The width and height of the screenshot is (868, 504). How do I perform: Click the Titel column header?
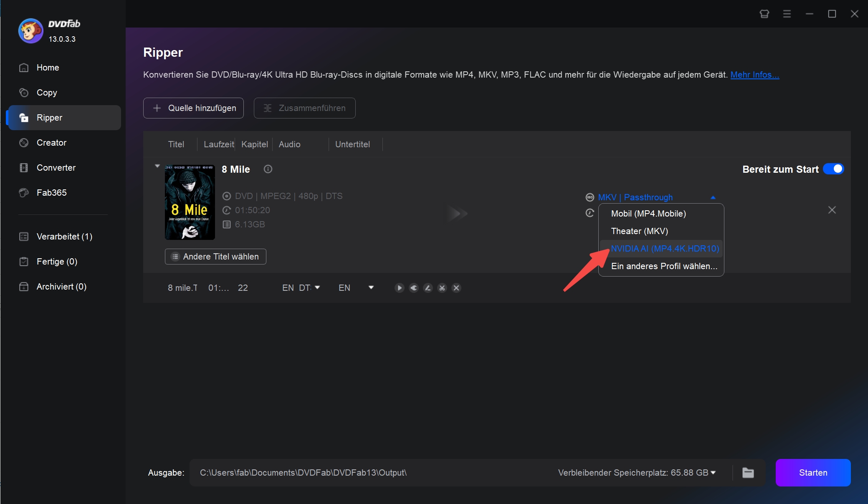tap(176, 144)
